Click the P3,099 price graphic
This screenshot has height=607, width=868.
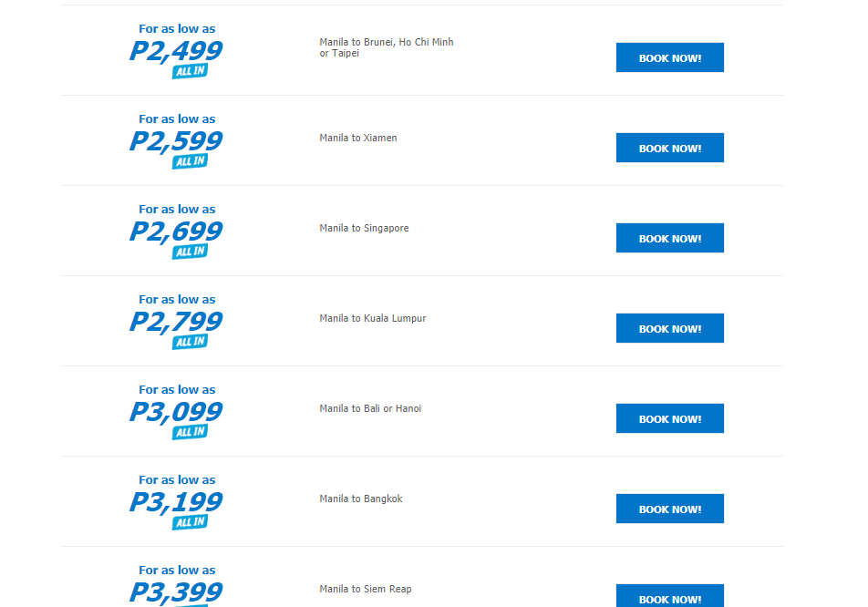coord(176,412)
